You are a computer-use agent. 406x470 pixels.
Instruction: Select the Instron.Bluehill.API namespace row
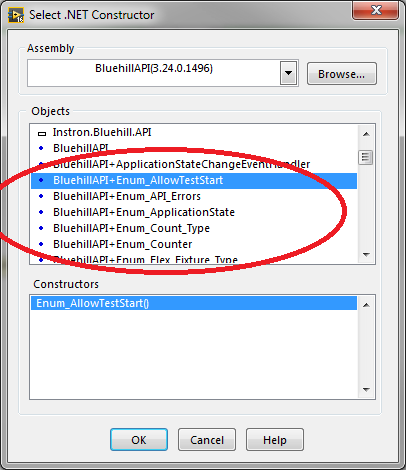pos(194,132)
